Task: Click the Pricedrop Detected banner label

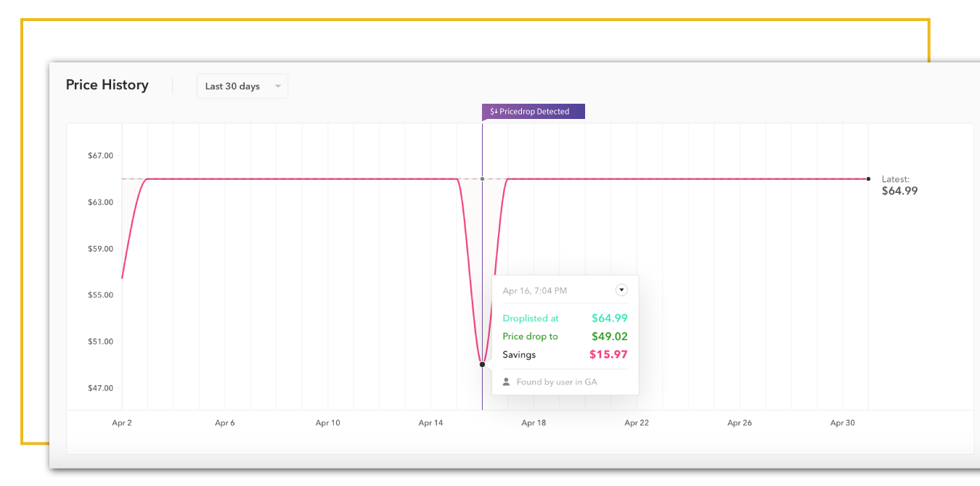Action: point(534,112)
